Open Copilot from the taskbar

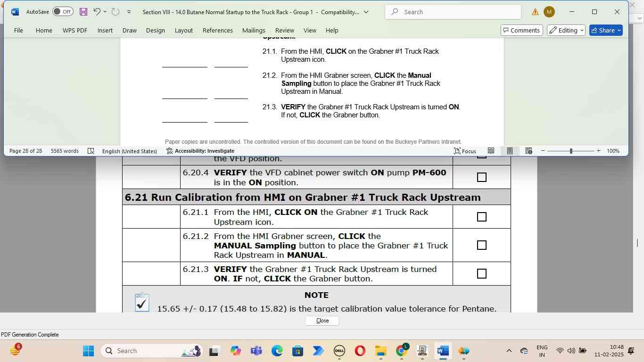pyautogui.click(x=235, y=351)
